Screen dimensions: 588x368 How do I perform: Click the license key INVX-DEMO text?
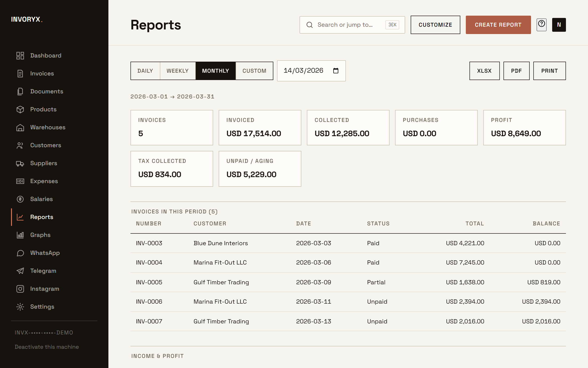coord(44,333)
